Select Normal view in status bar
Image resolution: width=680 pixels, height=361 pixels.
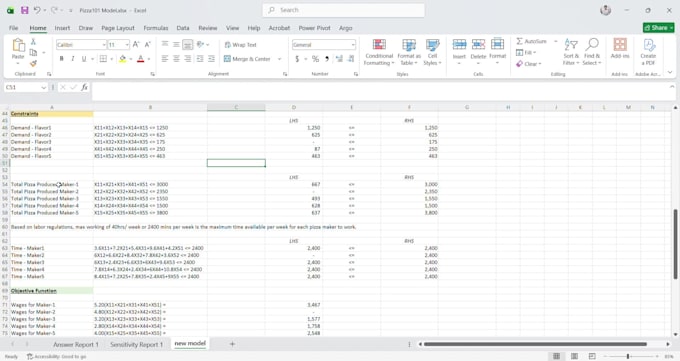point(556,356)
